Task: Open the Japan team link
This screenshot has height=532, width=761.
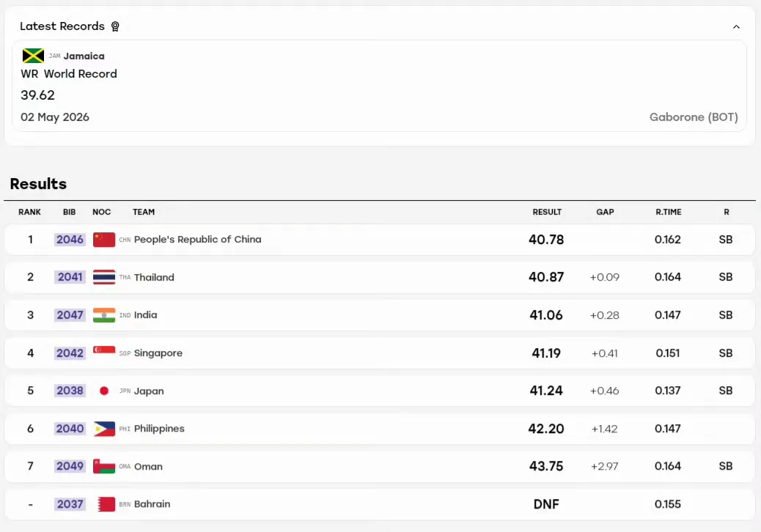Action: 149,391
